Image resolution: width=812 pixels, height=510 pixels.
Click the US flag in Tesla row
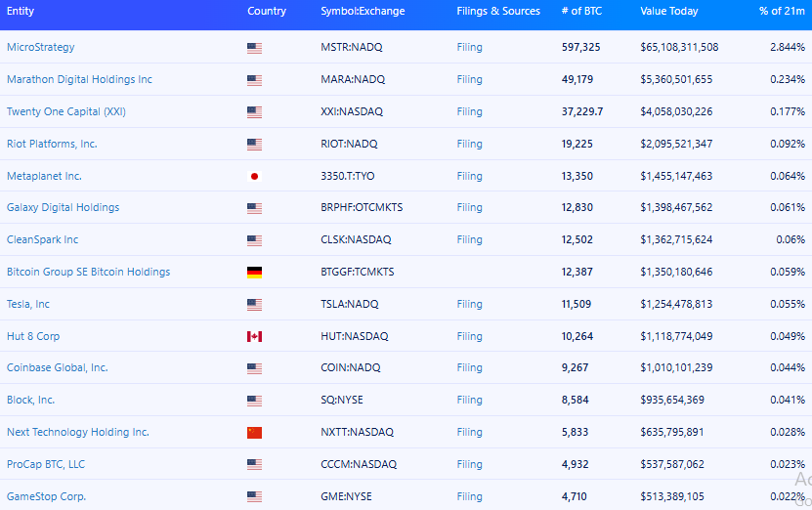point(254,305)
